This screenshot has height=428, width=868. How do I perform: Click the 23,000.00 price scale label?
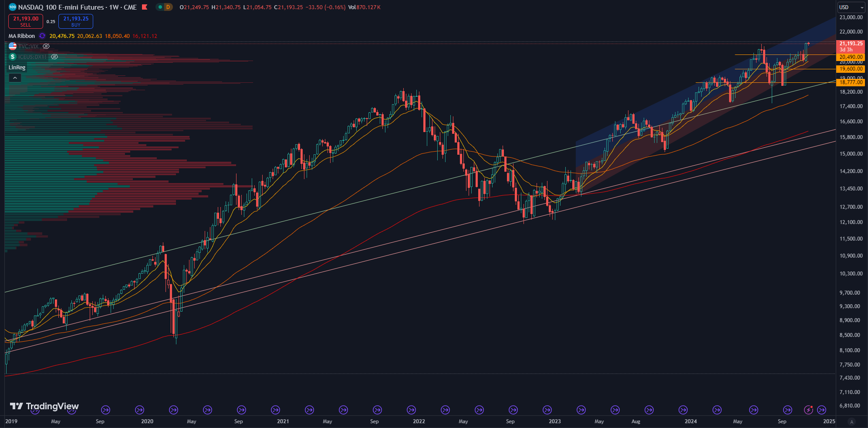click(851, 17)
